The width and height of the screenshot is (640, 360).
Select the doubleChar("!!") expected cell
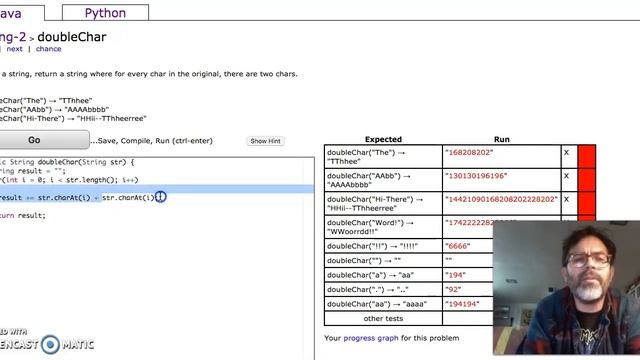click(383, 246)
